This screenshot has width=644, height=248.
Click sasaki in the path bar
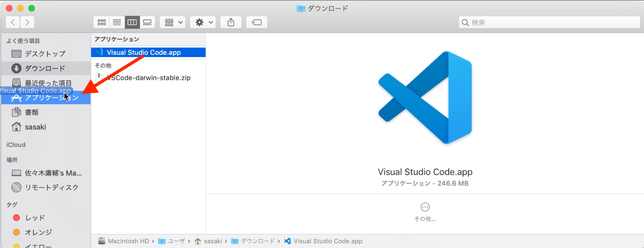(208, 241)
